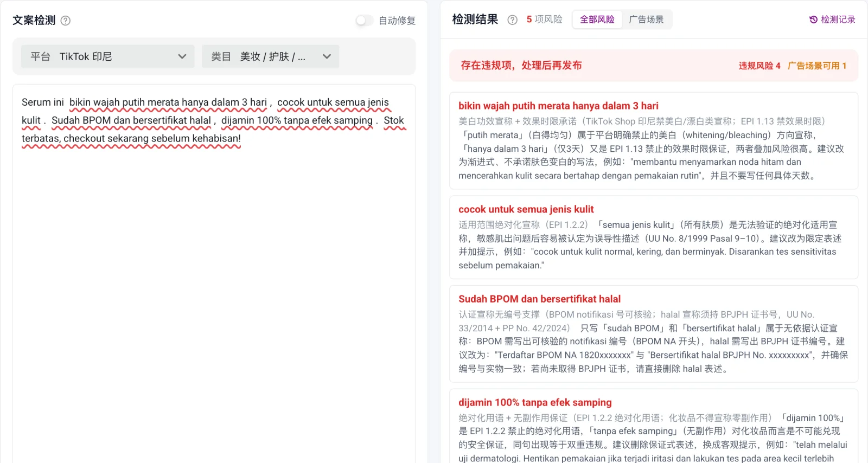Click flagged 'Sudah BPOM dan bersertifikat halal' in editor
The height and width of the screenshot is (463, 868).
coord(131,120)
